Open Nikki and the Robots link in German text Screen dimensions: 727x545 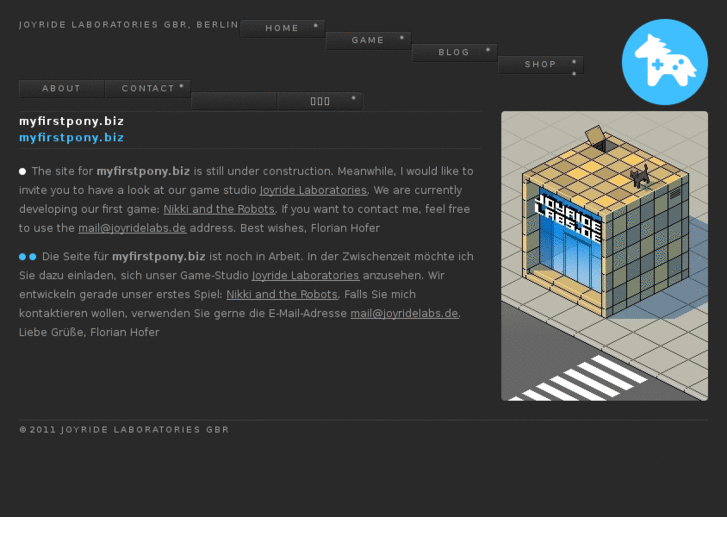click(x=282, y=295)
